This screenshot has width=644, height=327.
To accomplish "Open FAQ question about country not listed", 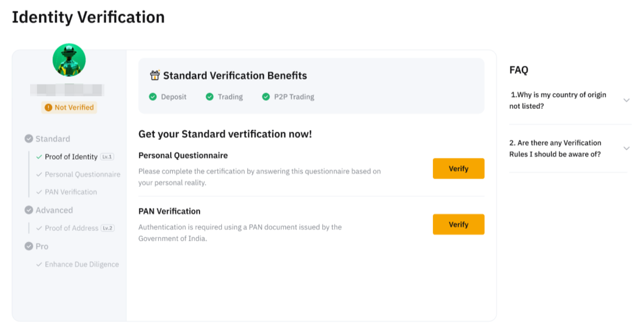I will [x=558, y=100].
